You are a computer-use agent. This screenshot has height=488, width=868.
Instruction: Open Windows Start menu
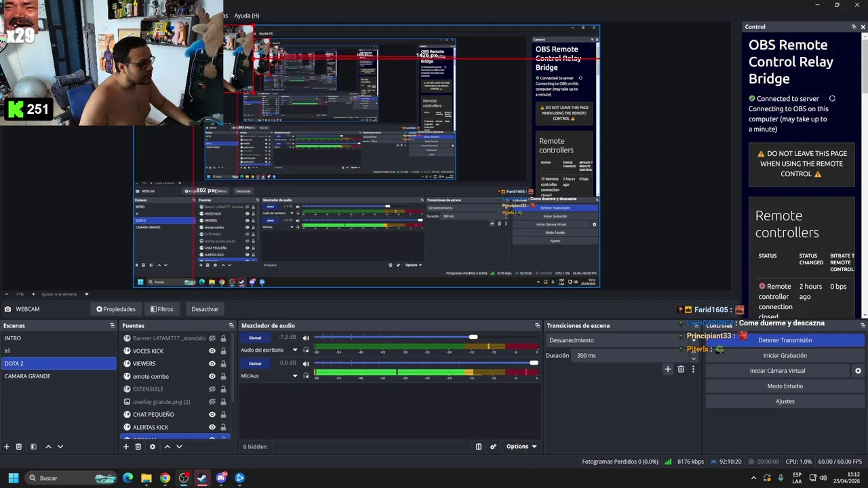coord(13,478)
